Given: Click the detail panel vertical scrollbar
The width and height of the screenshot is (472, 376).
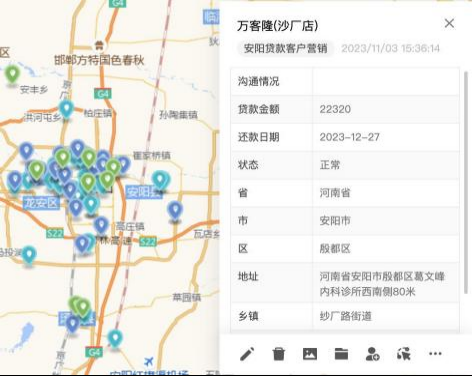Looking at the screenshot, I should click(466, 182).
